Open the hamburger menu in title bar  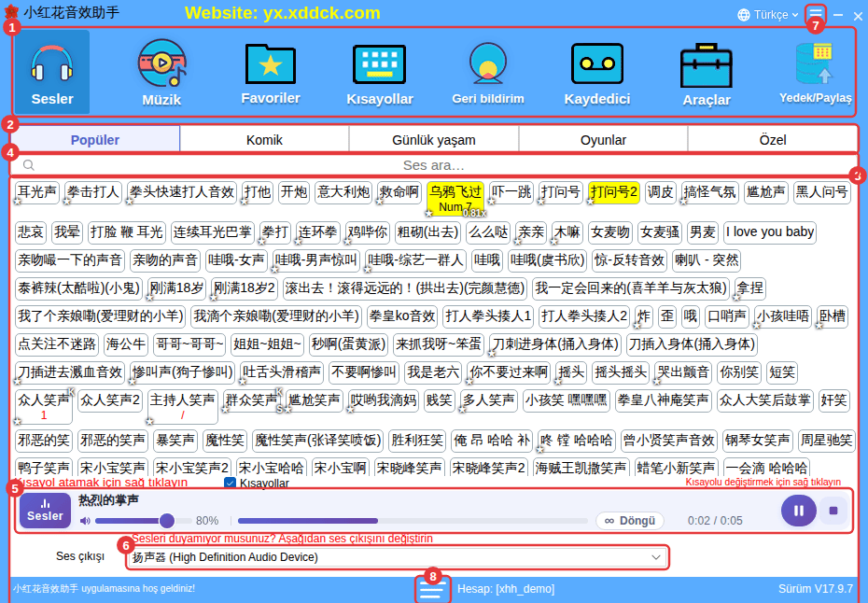click(x=816, y=13)
